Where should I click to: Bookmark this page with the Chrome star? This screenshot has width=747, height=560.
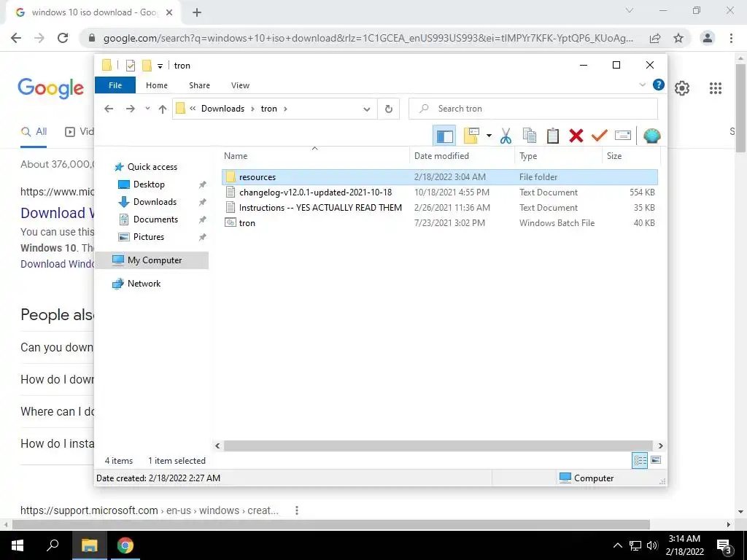click(x=678, y=38)
